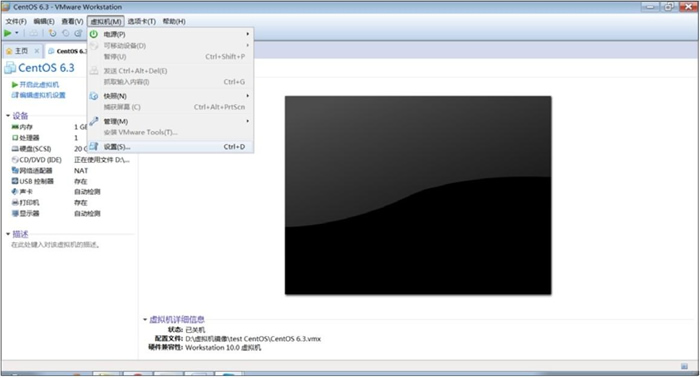Expand the 管理(M) manage submenu arrow

coord(248,121)
